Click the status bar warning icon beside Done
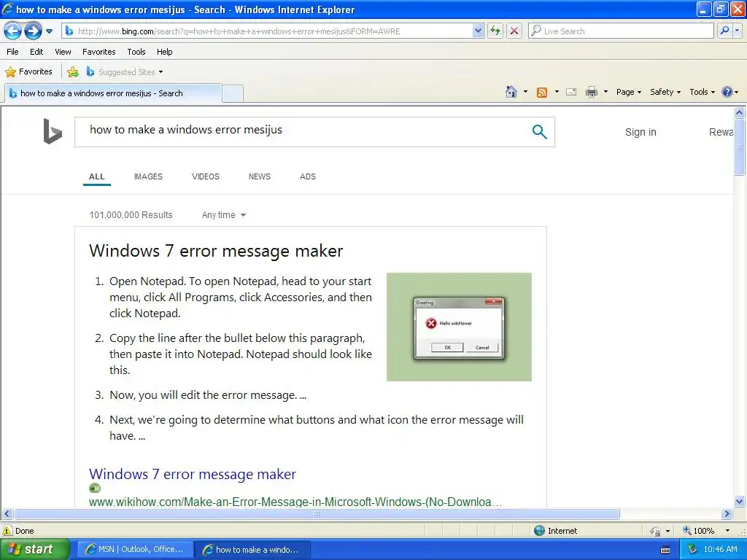Image resolution: width=747 pixels, height=560 pixels. [7, 531]
